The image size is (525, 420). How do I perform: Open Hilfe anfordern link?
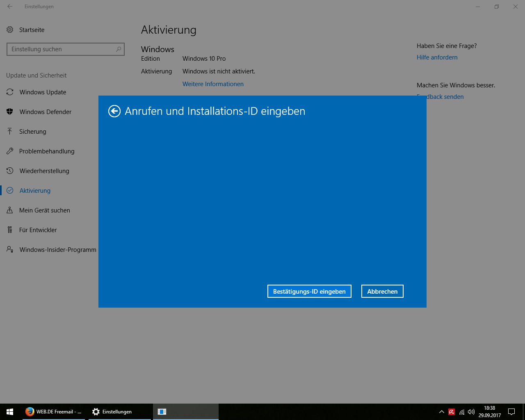(437, 57)
